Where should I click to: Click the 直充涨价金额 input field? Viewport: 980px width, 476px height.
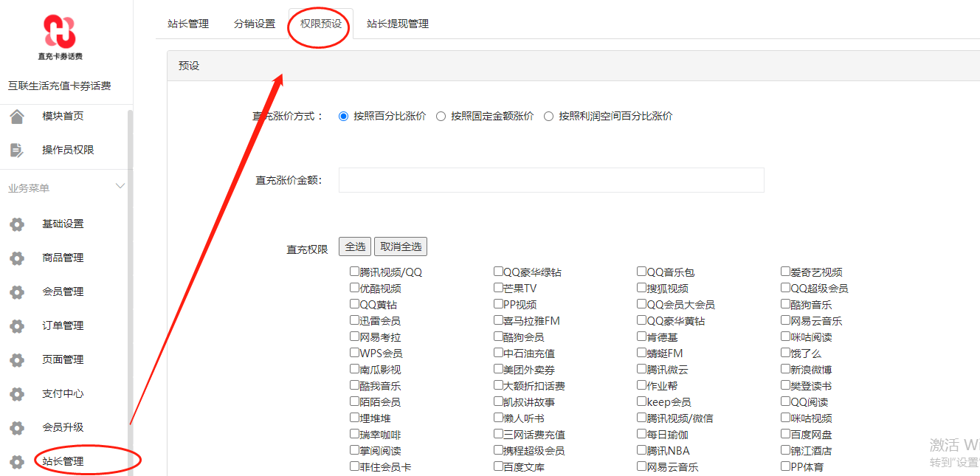point(551,180)
